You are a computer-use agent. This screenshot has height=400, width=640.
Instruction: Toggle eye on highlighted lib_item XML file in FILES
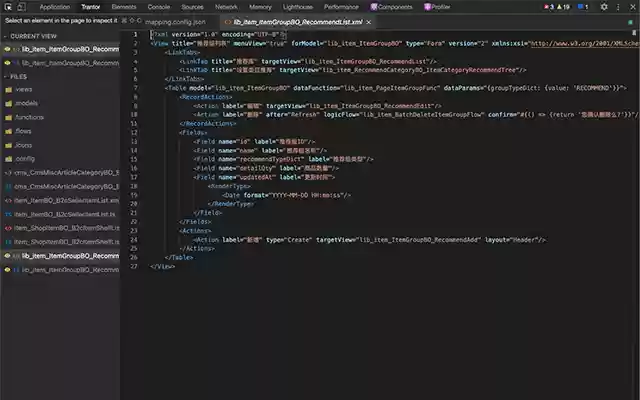coord(7,256)
